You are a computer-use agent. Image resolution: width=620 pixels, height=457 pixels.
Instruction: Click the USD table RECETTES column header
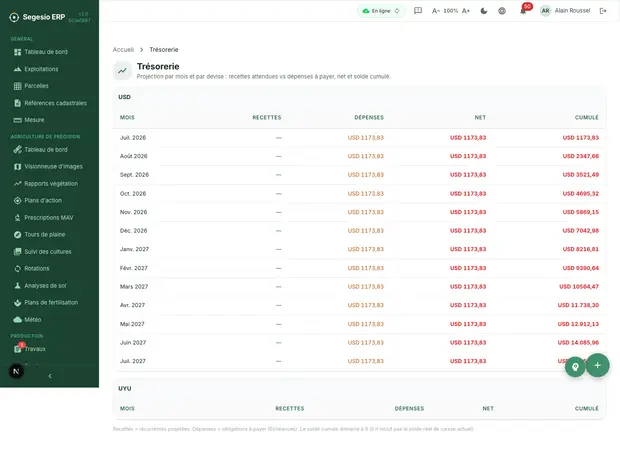coord(267,117)
